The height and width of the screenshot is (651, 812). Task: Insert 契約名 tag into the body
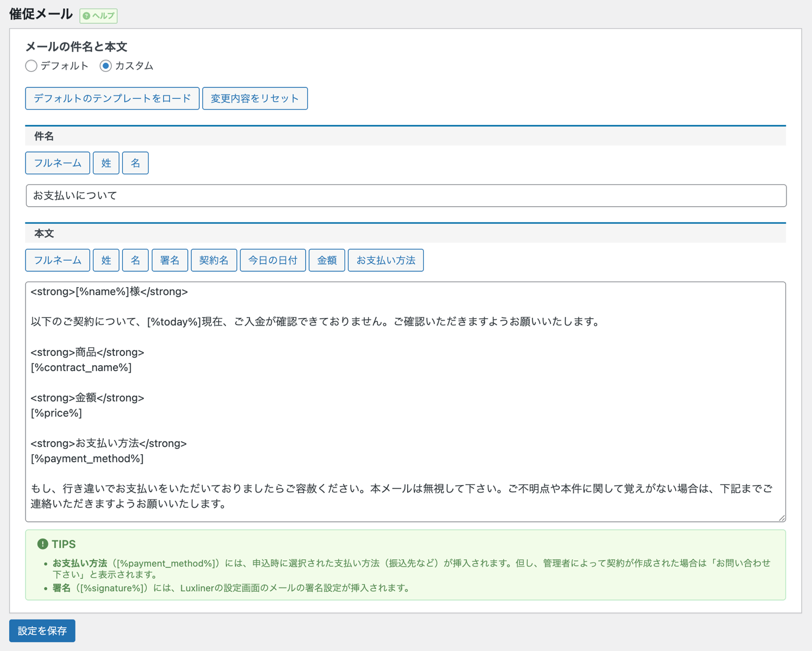[214, 260]
